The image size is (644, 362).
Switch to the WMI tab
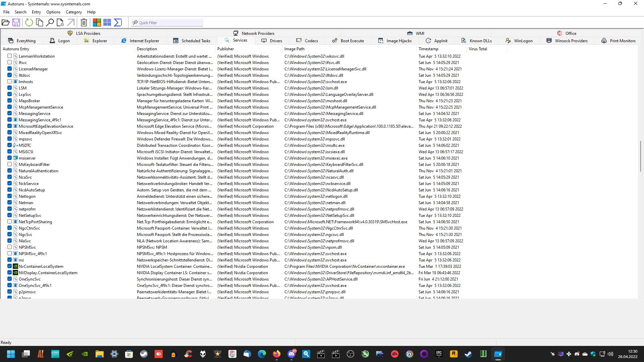click(x=416, y=33)
